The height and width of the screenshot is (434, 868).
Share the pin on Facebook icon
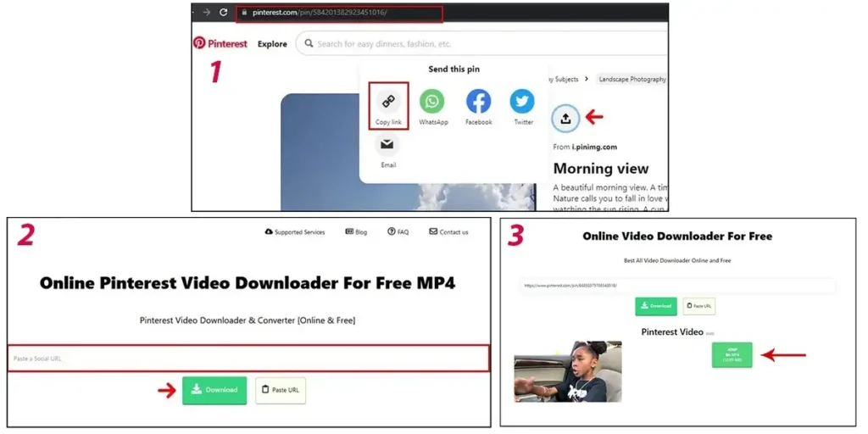[x=478, y=102]
